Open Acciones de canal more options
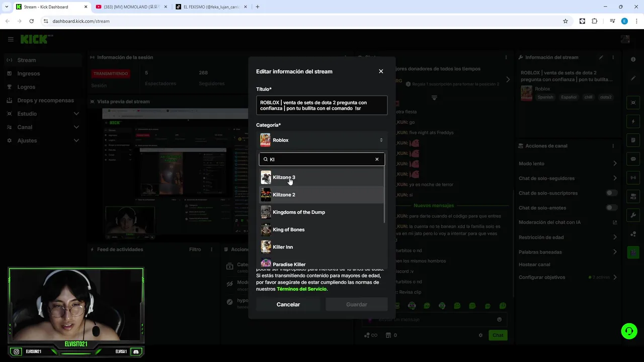Viewport: 644px width, 362px height. [x=613, y=146]
